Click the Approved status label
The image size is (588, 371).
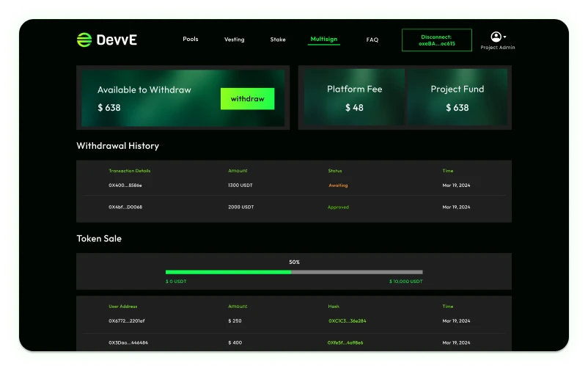coord(338,207)
